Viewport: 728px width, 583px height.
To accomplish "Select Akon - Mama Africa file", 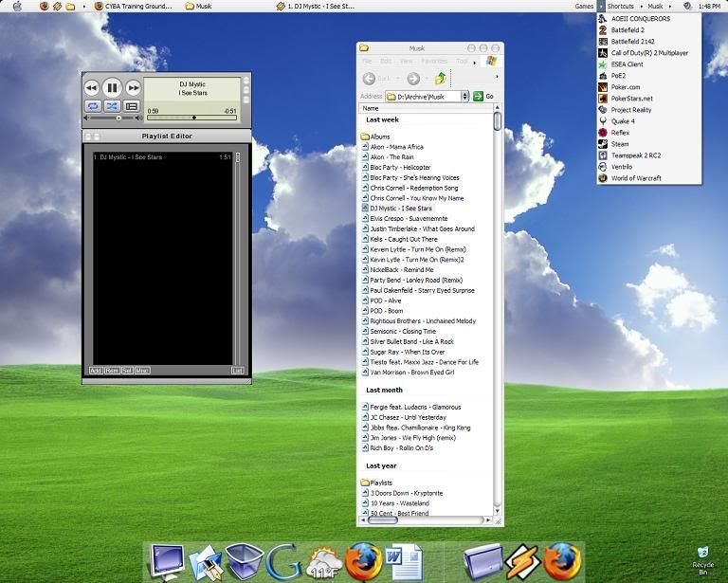I will point(392,147).
